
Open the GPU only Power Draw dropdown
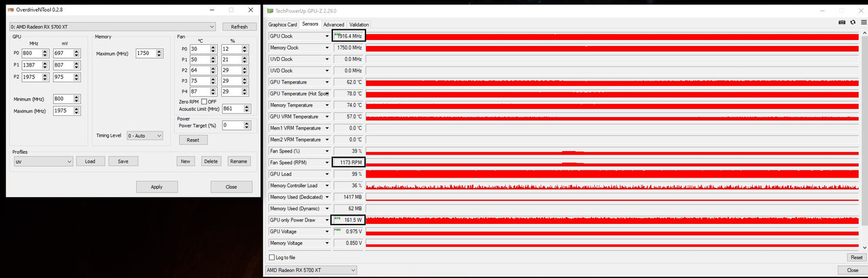point(328,220)
